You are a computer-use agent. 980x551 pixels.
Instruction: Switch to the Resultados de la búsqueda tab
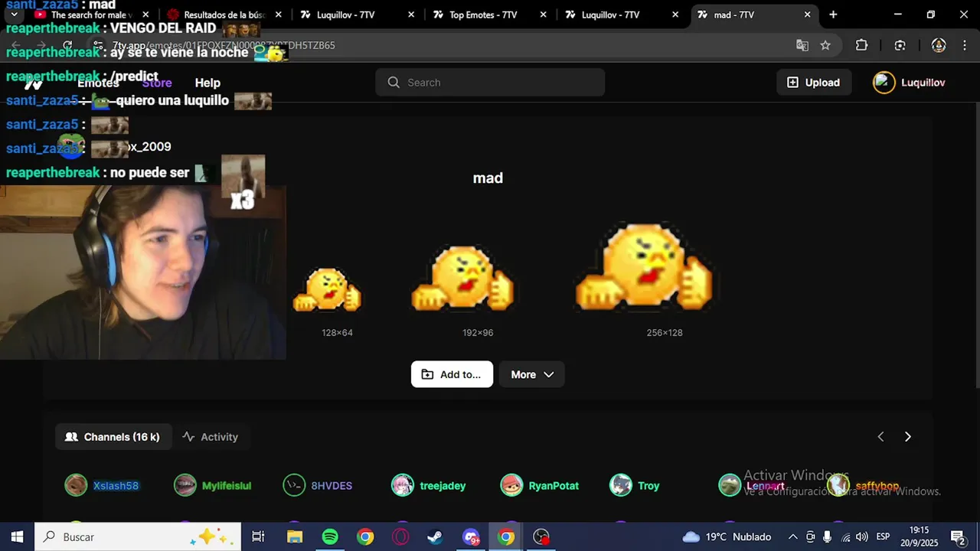(225, 15)
